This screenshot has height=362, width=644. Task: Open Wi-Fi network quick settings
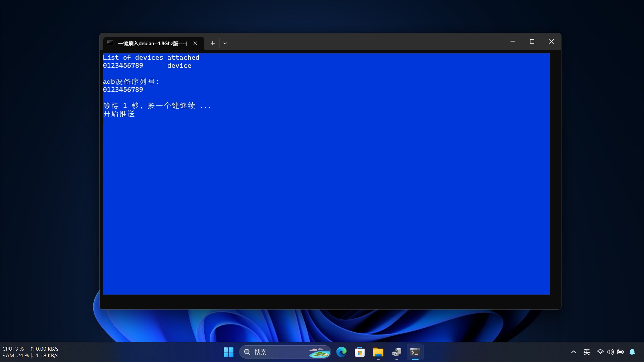click(x=600, y=352)
